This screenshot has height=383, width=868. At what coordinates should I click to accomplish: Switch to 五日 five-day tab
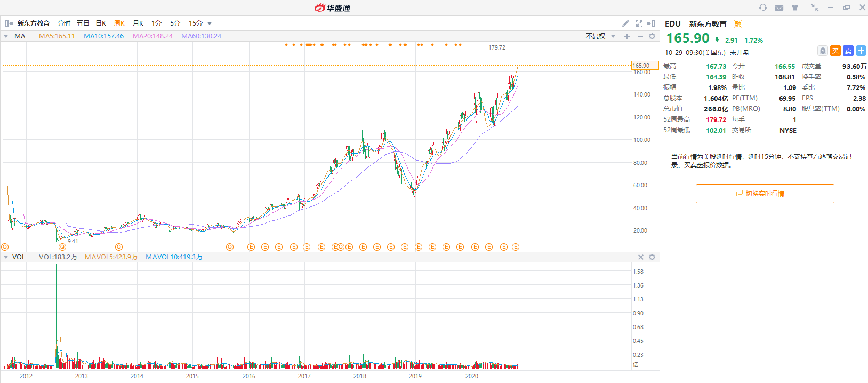83,23
